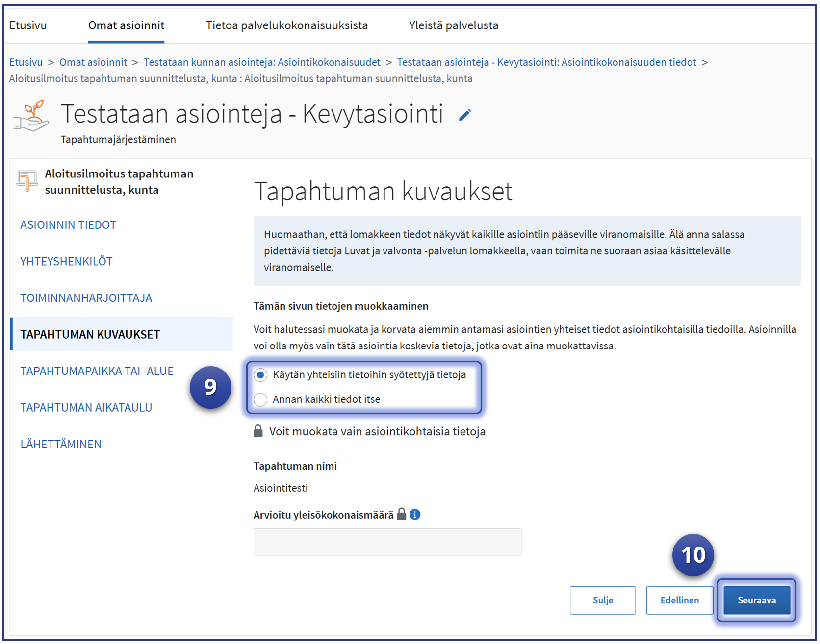Go to Tietoa palvelukokonaisuuksista tab

286,25
